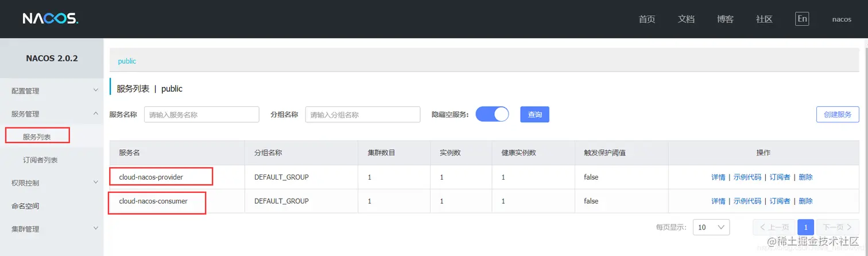The image size is (868, 256).
Task: Click false in the cloud-nacos-provider row
Action: click(591, 177)
